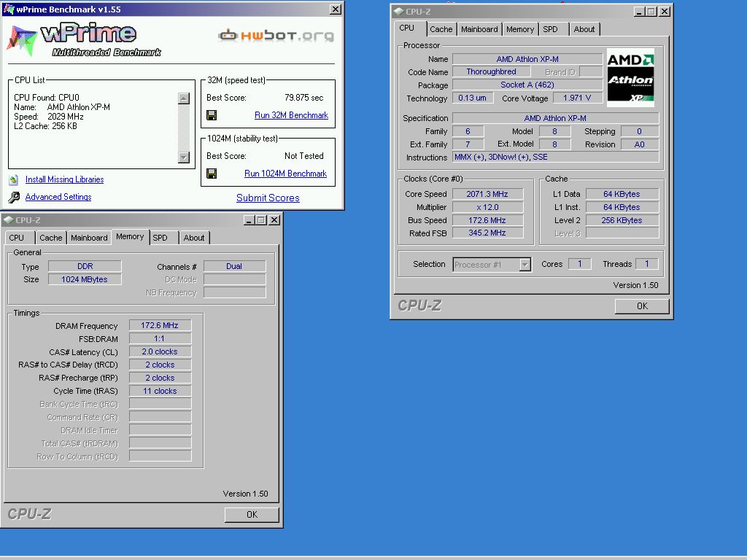
Task: Click the Cycle Time value 11 clocks
Action: (x=160, y=391)
